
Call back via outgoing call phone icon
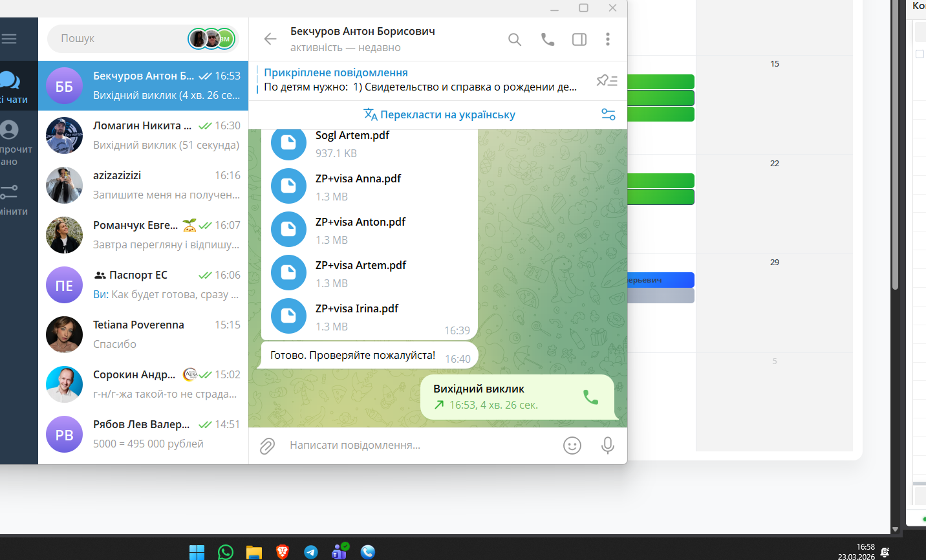[590, 397]
